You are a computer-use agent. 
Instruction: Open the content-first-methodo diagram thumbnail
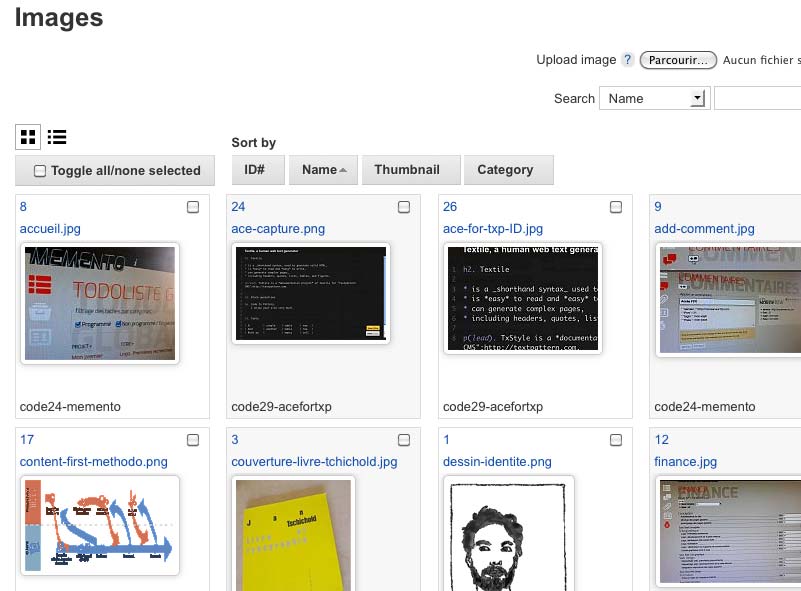tap(100, 526)
